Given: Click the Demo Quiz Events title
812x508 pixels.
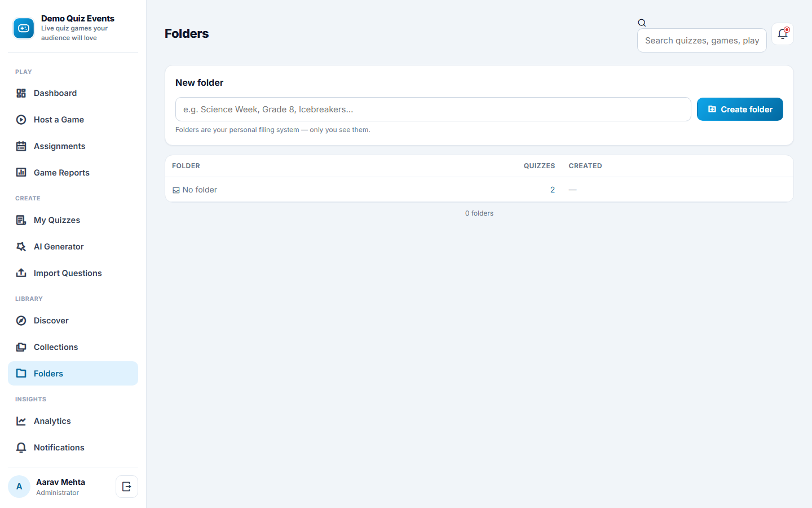Looking at the screenshot, I should (x=78, y=19).
